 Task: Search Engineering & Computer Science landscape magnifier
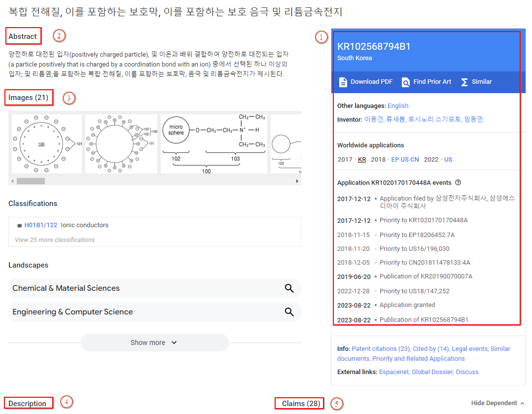click(x=289, y=312)
